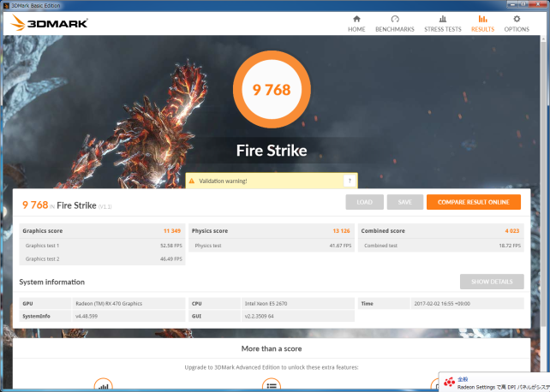Click the System information heading

[52, 282]
